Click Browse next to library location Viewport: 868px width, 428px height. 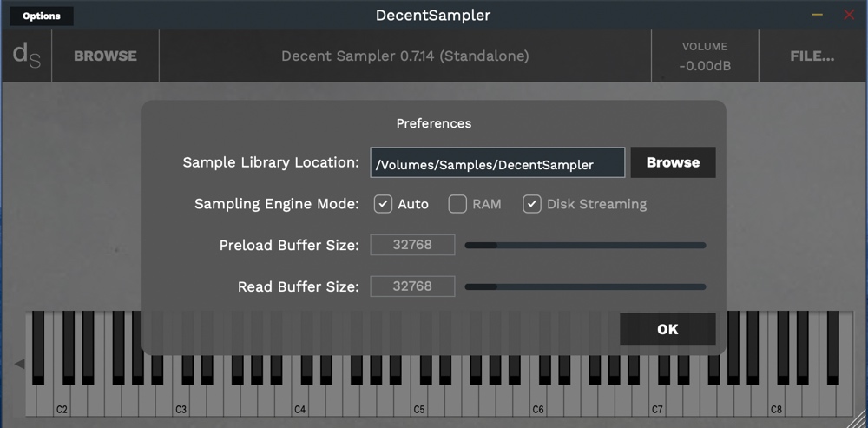(673, 163)
